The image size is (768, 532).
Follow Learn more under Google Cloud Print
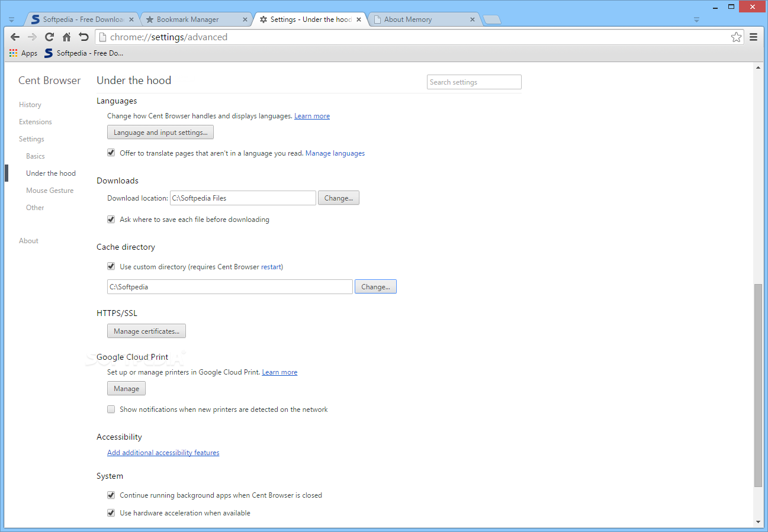pos(279,372)
